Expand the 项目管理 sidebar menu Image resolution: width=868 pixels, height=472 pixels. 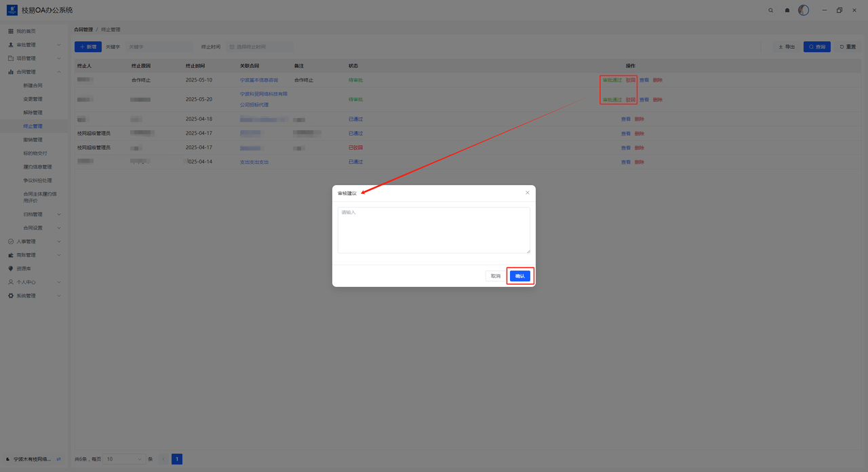[x=34, y=58]
